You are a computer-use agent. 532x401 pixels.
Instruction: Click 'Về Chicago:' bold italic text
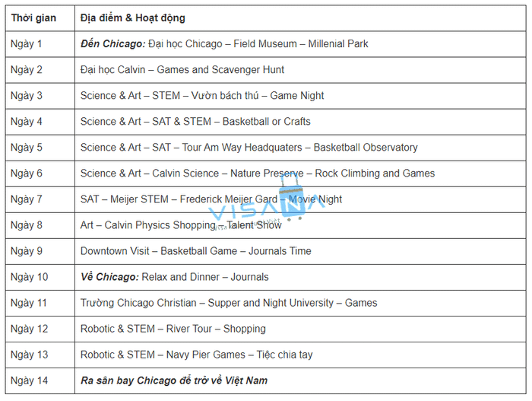(109, 277)
